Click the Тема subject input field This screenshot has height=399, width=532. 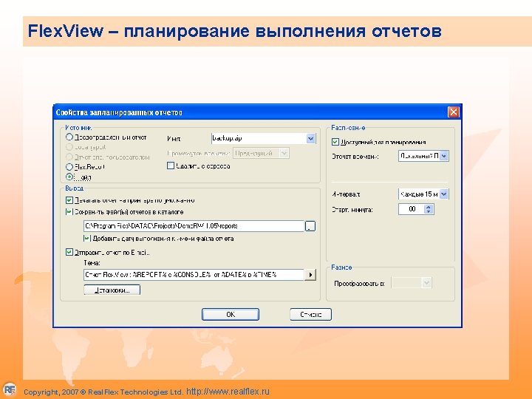194,274
